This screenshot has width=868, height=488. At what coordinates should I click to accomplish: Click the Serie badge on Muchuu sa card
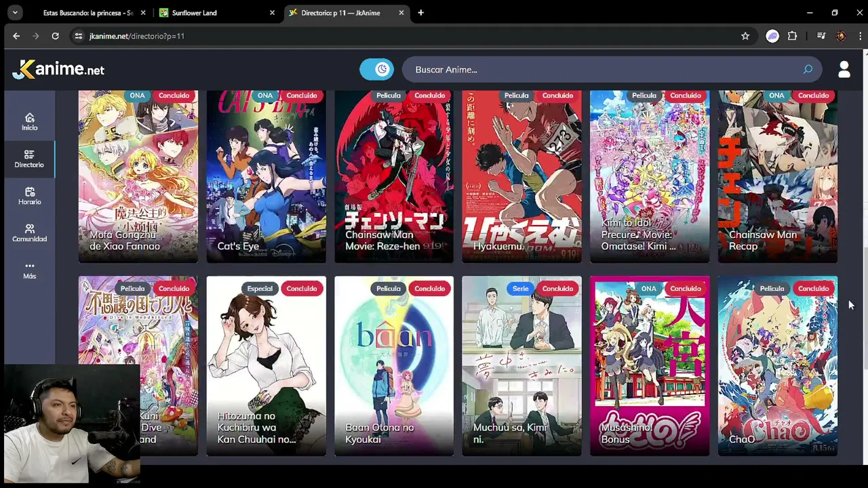520,289
